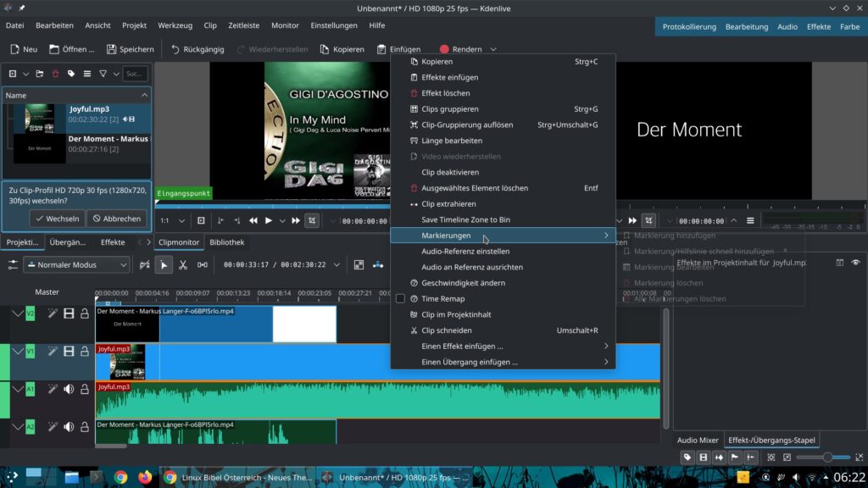Open the Markierungen submenu
This screenshot has width=868, height=488.
coord(503,236)
